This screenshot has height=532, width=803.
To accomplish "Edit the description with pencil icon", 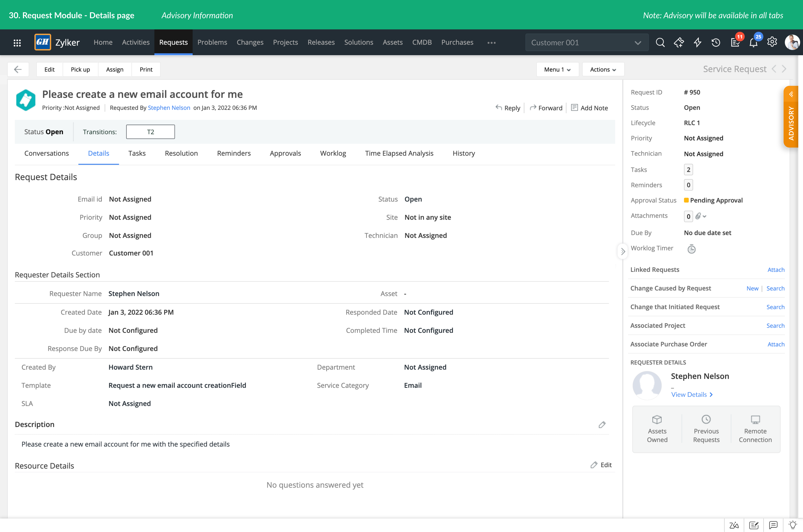I will (x=602, y=424).
